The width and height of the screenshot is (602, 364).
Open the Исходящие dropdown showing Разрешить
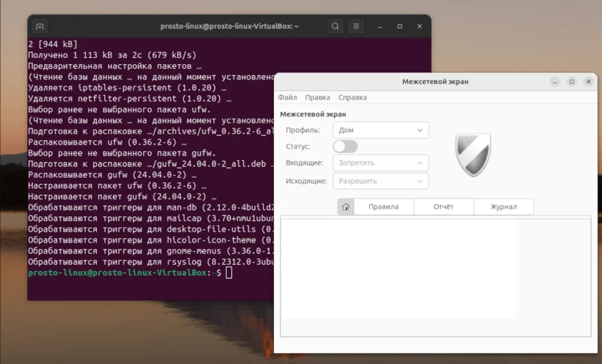(x=380, y=181)
